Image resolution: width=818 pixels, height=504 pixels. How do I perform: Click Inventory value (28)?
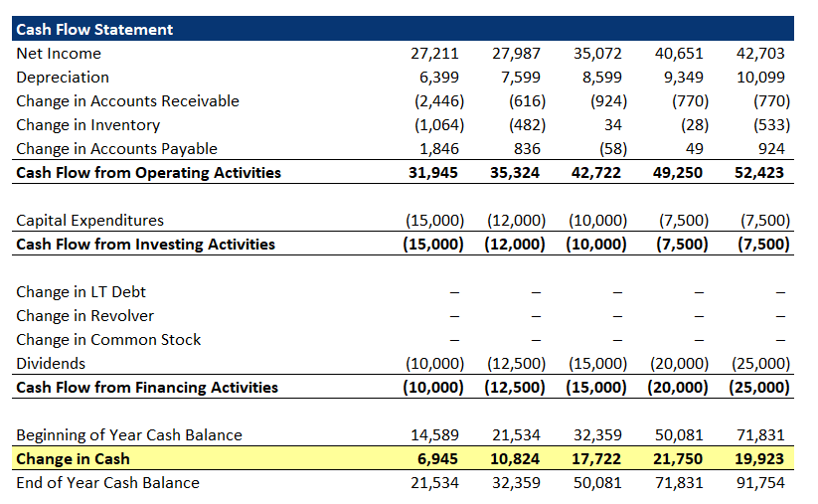[x=695, y=125]
